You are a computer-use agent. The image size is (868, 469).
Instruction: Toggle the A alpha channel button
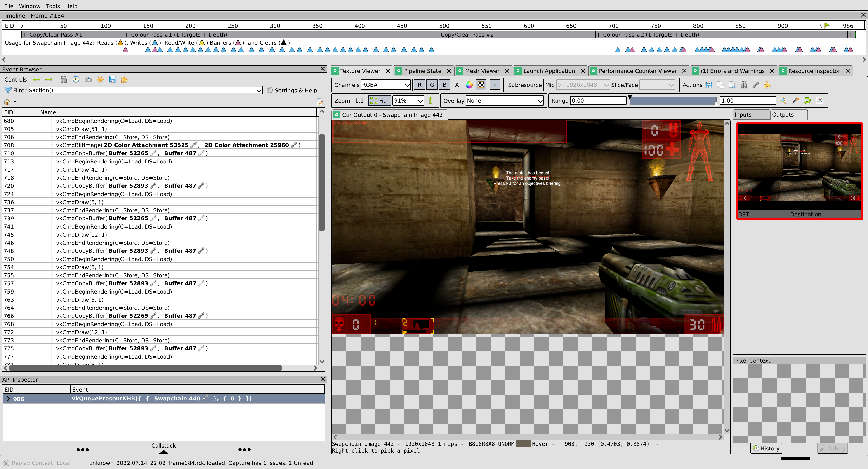click(457, 85)
